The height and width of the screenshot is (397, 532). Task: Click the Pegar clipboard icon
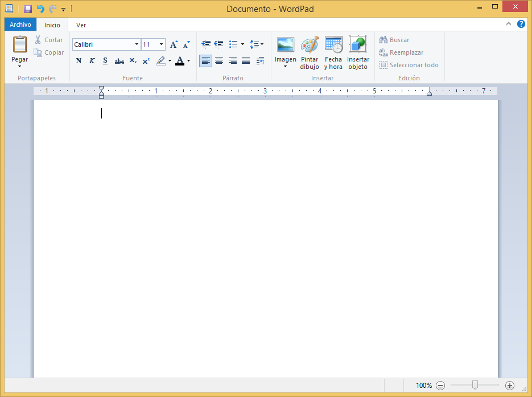pyautogui.click(x=20, y=44)
